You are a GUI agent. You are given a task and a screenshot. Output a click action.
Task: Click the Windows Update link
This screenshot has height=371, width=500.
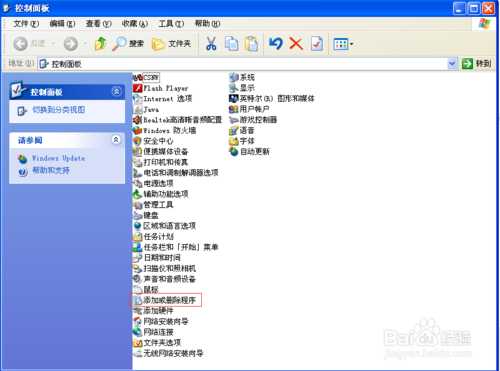pos(58,158)
